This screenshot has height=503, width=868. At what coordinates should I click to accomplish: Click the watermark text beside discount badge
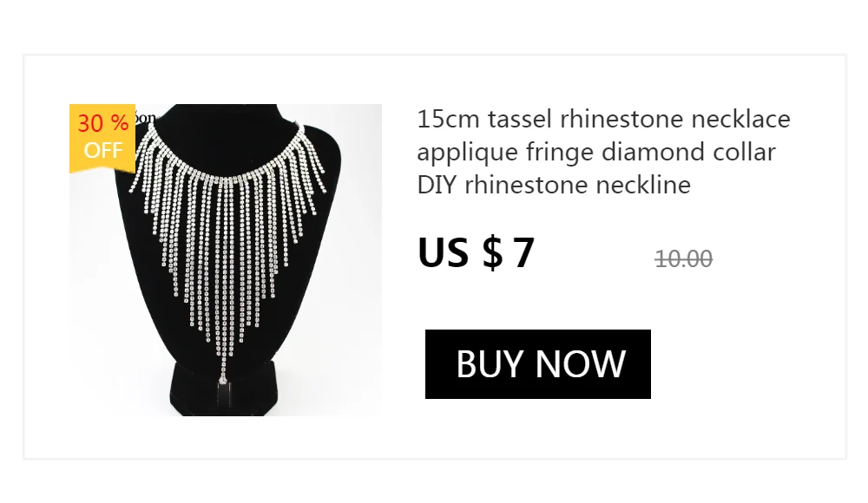(x=146, y=117)
